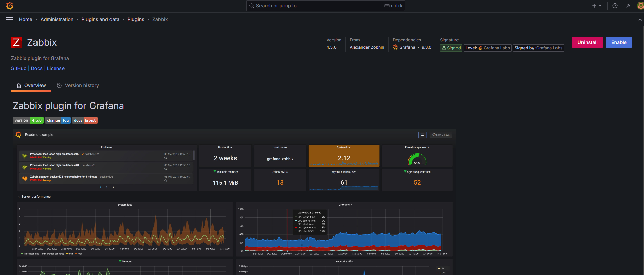644x275 pixels.
Task: Click the Zabbix plugin for Grafana heading
Action: (x=68, y=106)
